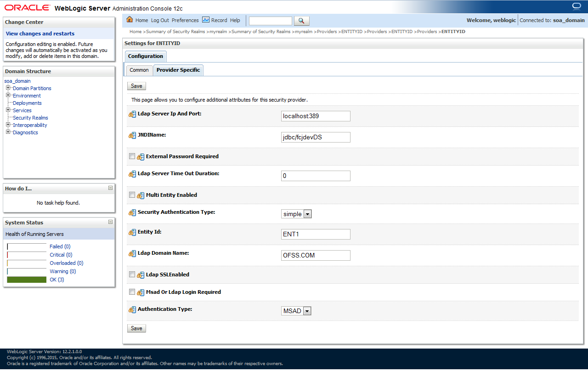Tick Msad Or Ldap Login Required
This screenshot has width=588, height=372.
132,292
